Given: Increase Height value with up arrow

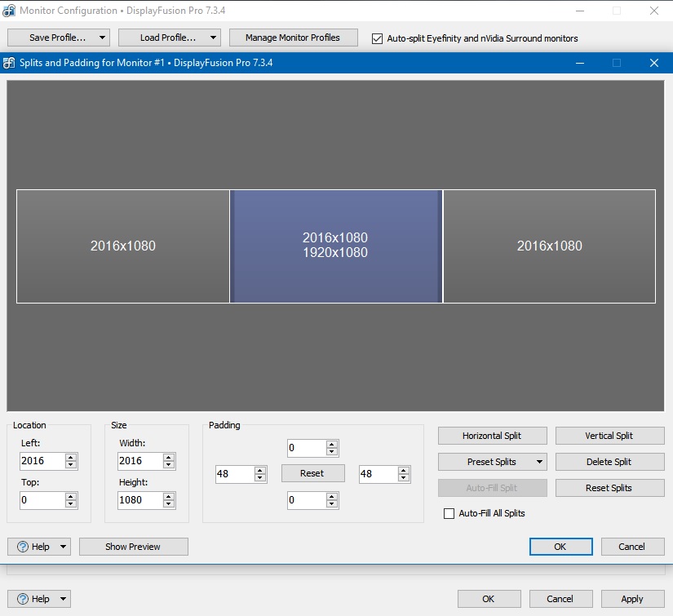Looking at the screenshot, I should 169,496.
